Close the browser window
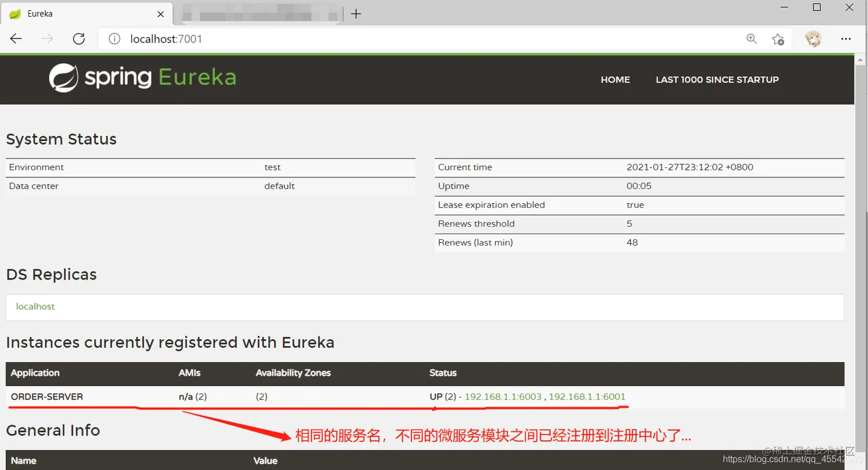The image size is (868, 470). [x=849, y=7]
